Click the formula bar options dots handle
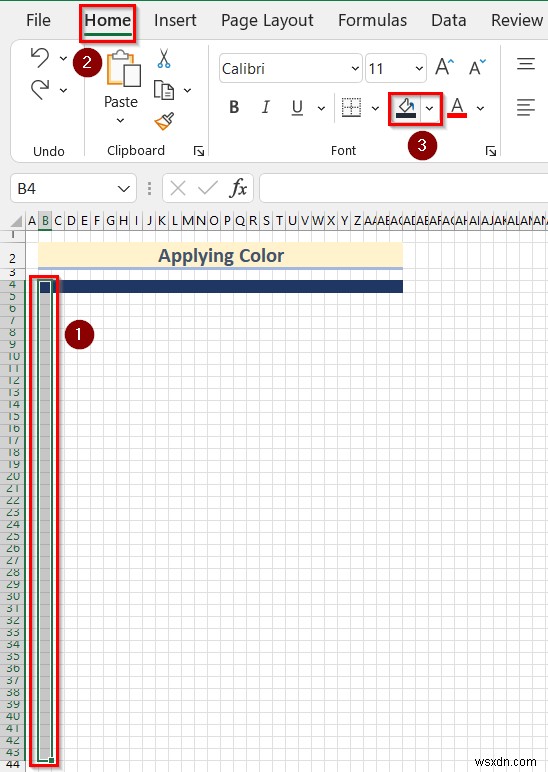Image resolution: width=548 pixels, height=772 pixels. point(149,188)
